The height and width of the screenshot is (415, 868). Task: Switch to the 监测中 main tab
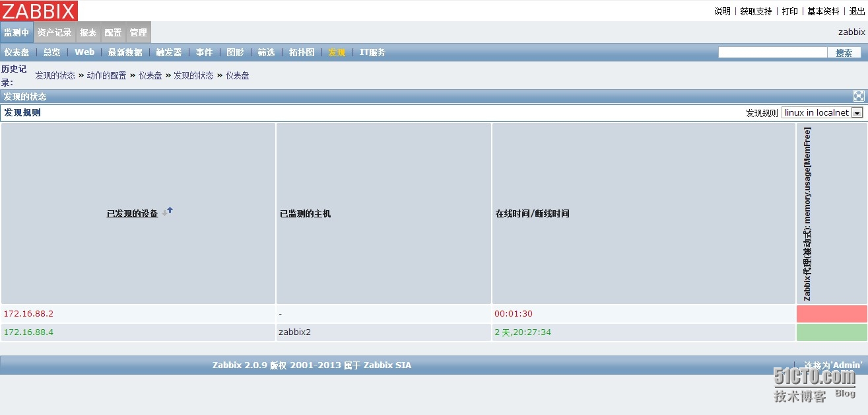coord(17,32)
